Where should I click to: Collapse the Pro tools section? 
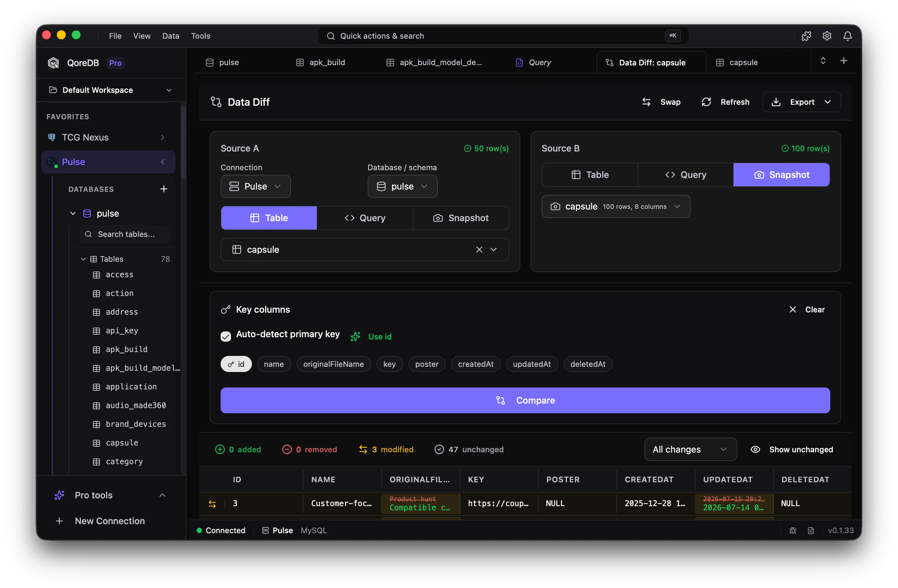point(162,495)
